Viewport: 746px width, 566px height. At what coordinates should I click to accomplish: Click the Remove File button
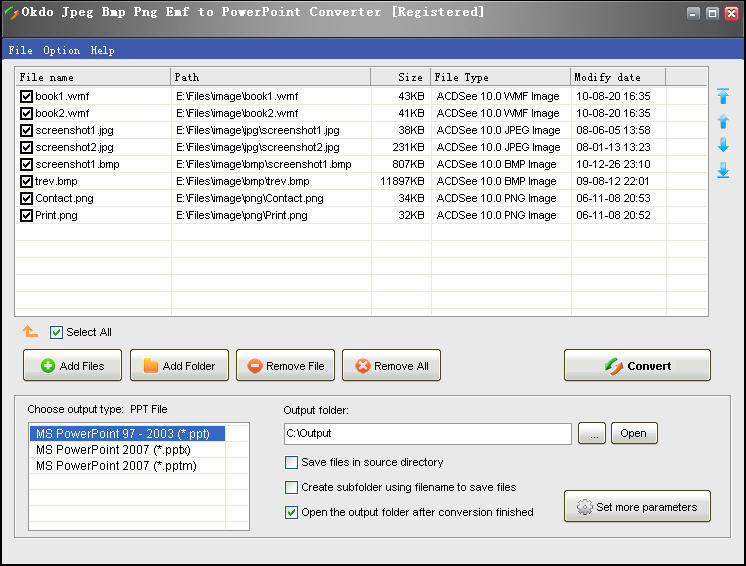coord(285,365)
